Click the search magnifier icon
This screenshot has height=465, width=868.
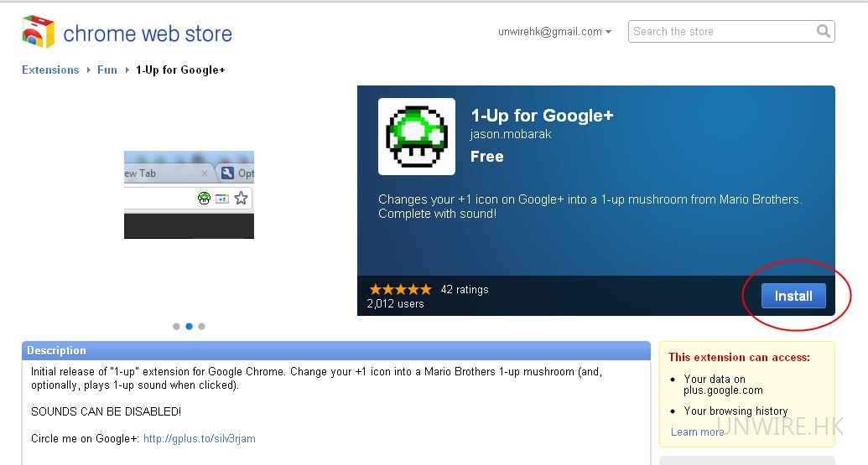[824, 32]
